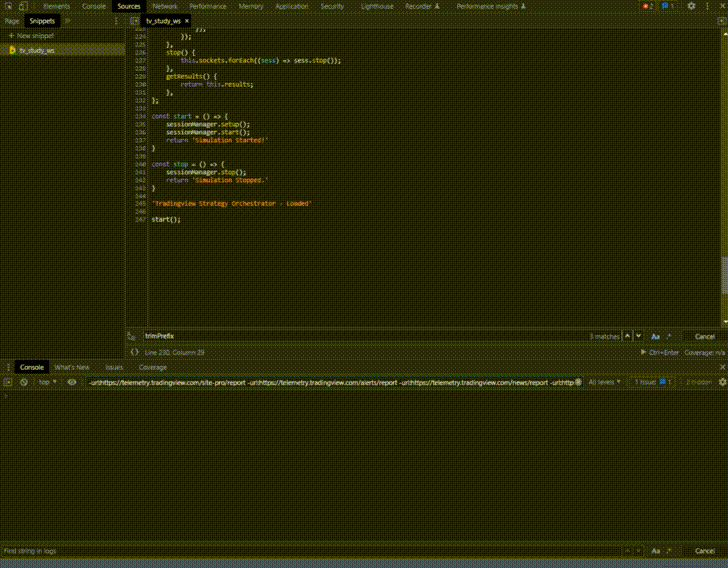Toggle the device toolbar icon
This screenshot has width=728, height=568.
pos(23,7)
